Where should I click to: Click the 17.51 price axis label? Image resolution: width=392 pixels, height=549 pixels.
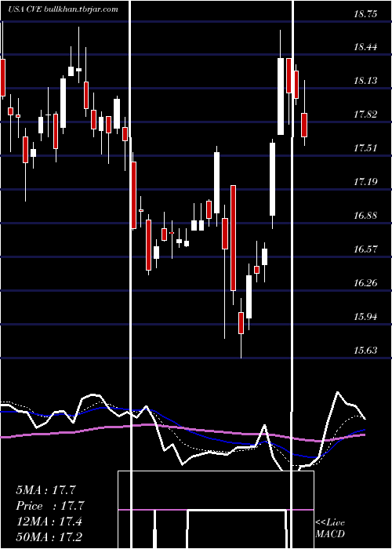click(x=365, y=148)
